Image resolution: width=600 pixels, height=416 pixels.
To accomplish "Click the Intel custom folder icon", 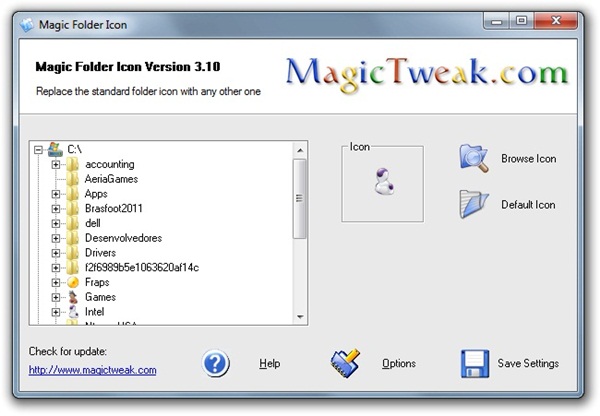I will [x=73, y=312].
